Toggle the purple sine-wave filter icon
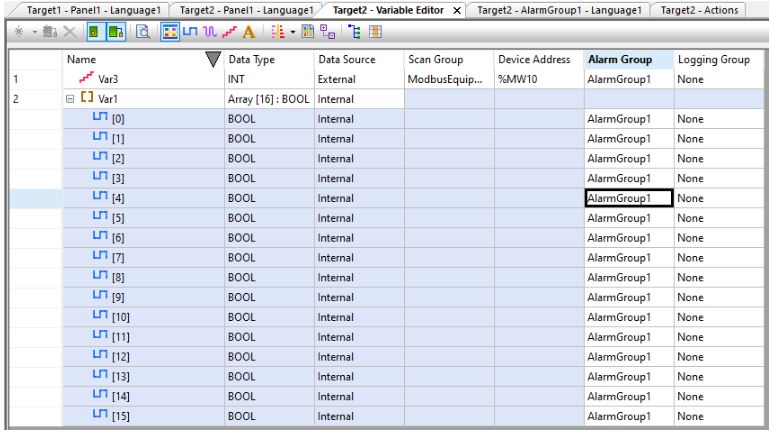This screenshot has height=436, width=771. (x=210, y=32)
